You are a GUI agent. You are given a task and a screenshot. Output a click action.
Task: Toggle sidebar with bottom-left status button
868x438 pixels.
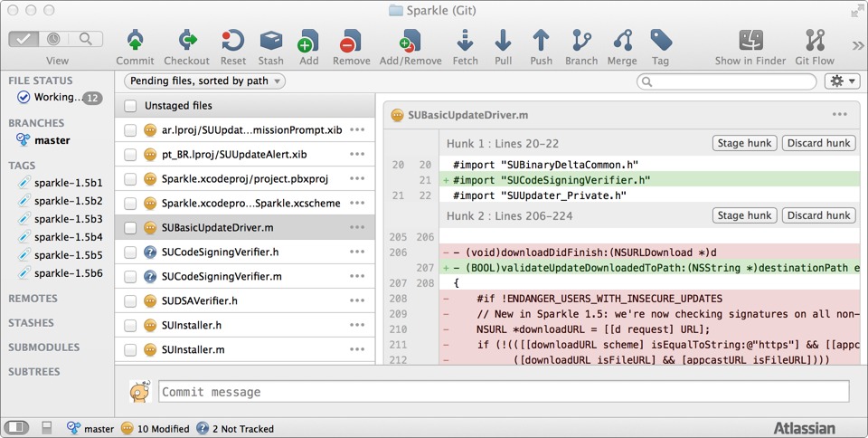[x=16, y=427]
